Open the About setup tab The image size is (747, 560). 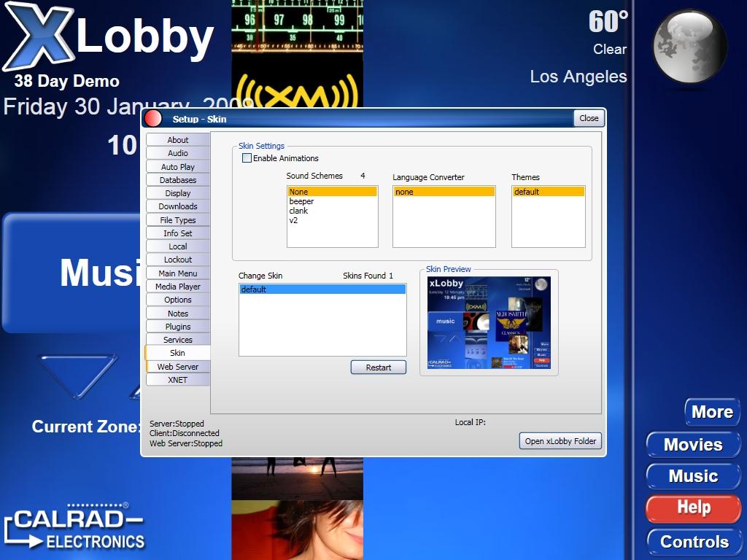coord(178,139)
